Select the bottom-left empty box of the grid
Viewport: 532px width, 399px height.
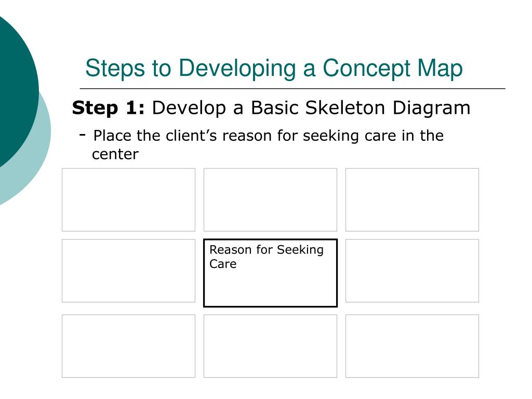pos(129,346)
